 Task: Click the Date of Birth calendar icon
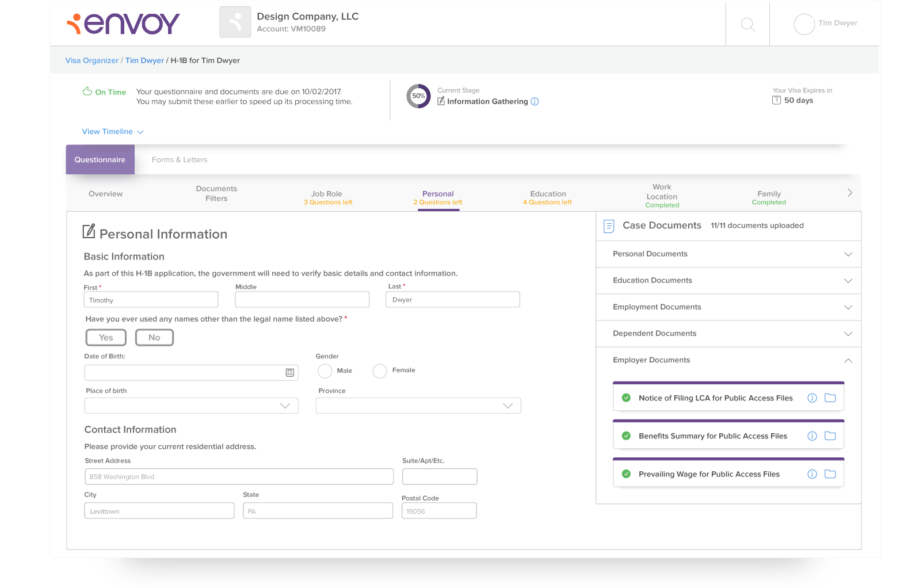click(x=290, y=373)
